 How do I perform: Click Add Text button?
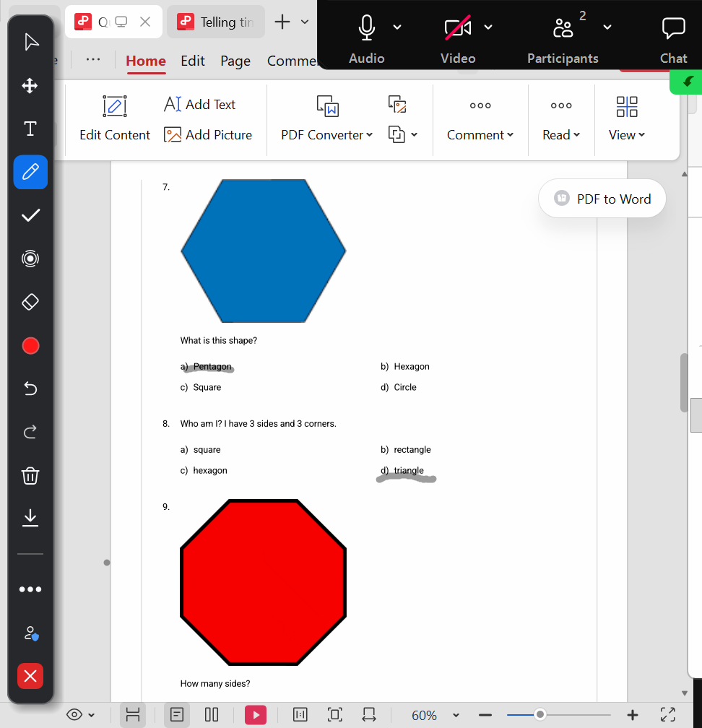[x=199, y=105]
